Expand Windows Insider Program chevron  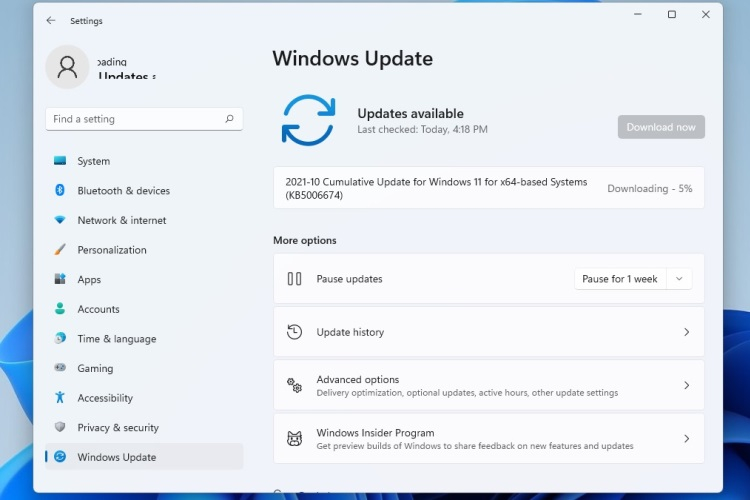click(x=686, y=438)
